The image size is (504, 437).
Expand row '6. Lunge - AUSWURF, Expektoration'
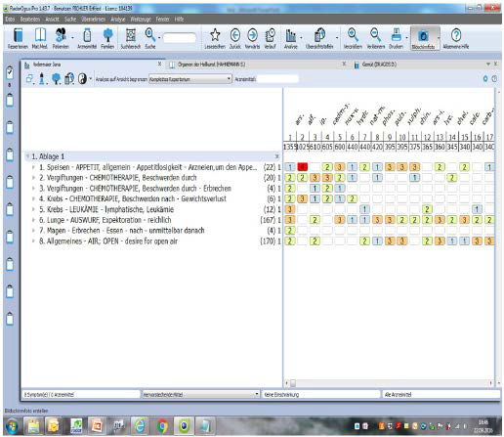click(x=33, y=220)
